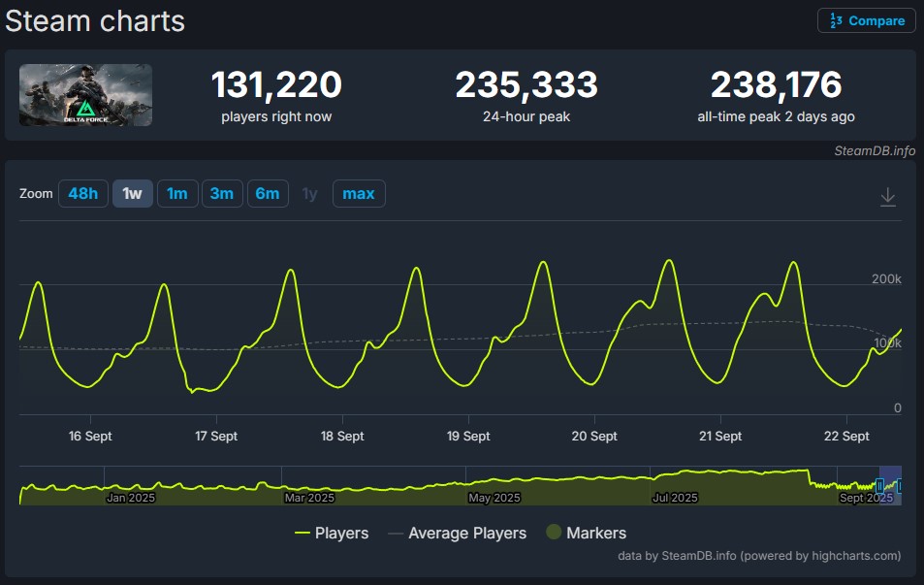Click the Compare button
Viewport: 924px width, 585px height.
(x=867, y=20)
